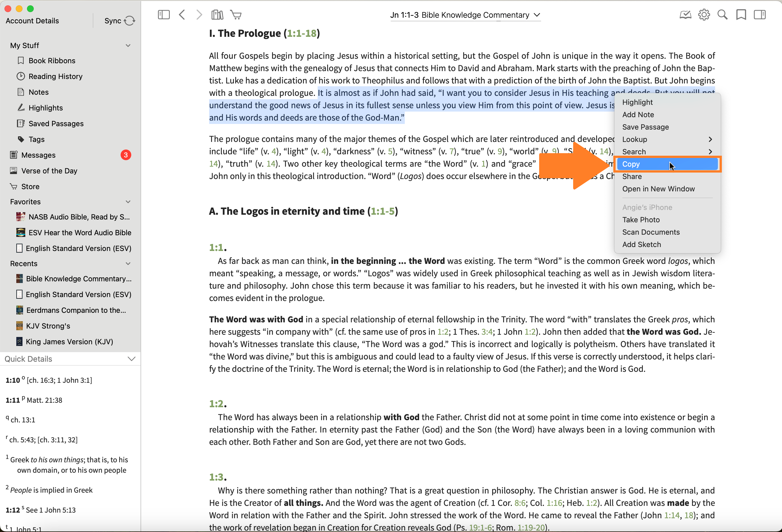Click the Messages red badge showing 3
The width and height of the screenshot is (782, 532).
[126, 155]
